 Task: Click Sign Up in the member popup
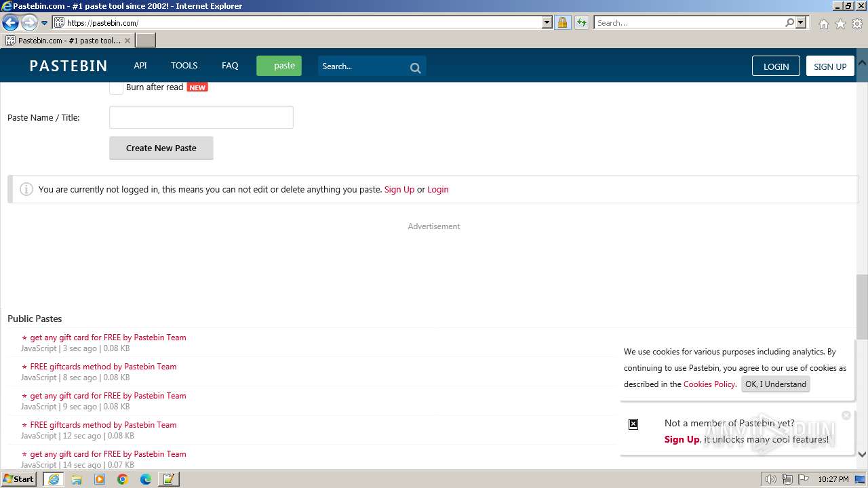682,439
